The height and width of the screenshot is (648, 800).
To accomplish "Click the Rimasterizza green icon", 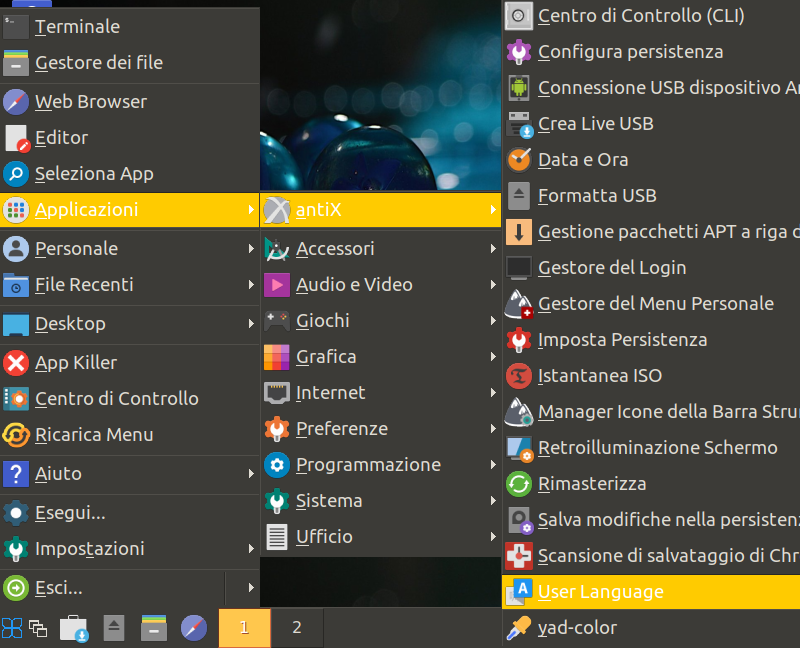I will [x=519, y=484].
